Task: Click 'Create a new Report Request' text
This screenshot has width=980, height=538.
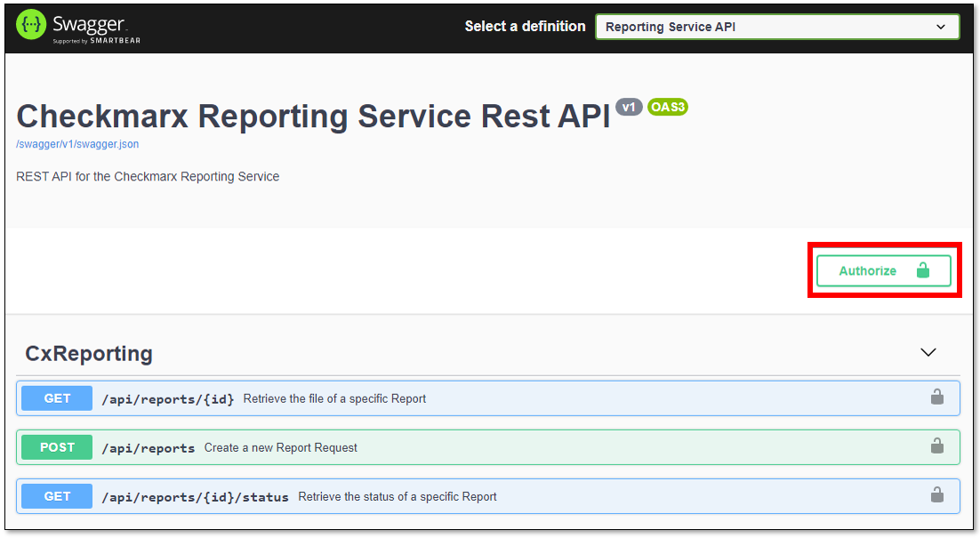Action: coord(281,447)
